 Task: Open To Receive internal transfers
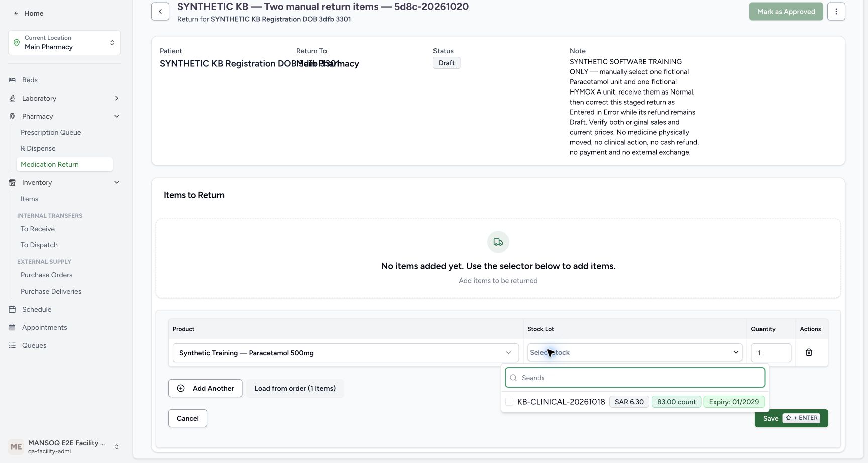[x=38, y=229]
